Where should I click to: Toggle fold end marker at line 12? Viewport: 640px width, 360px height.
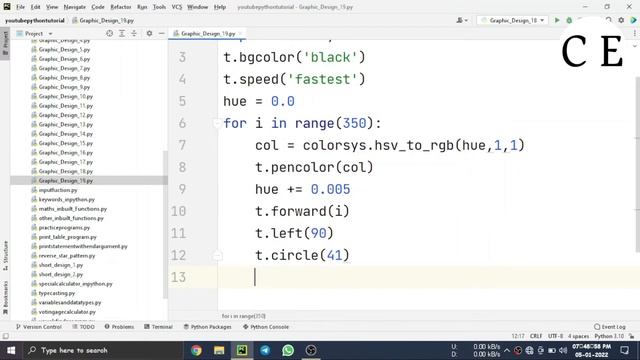217,256
